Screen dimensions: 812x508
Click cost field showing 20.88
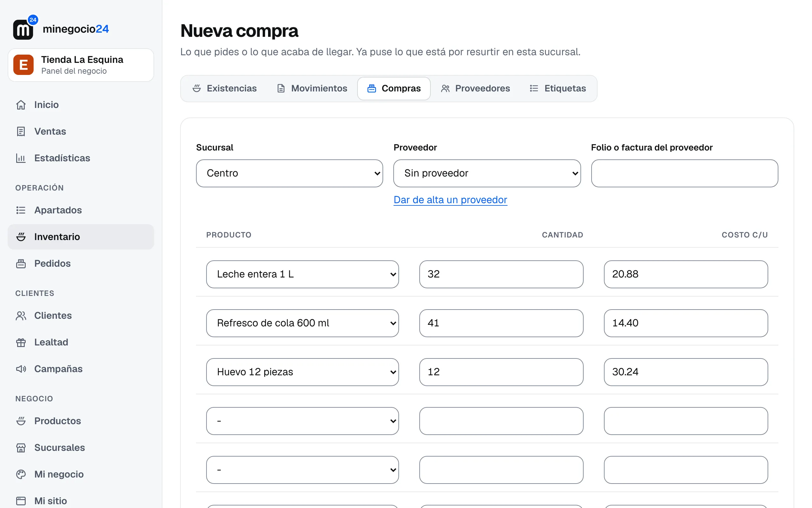point(686,274)
